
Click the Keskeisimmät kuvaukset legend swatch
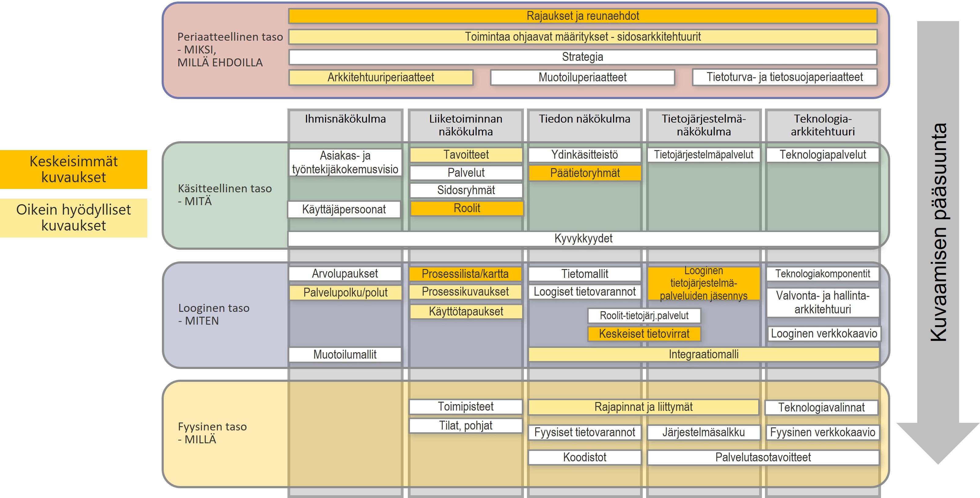click(x=73, y=169)
